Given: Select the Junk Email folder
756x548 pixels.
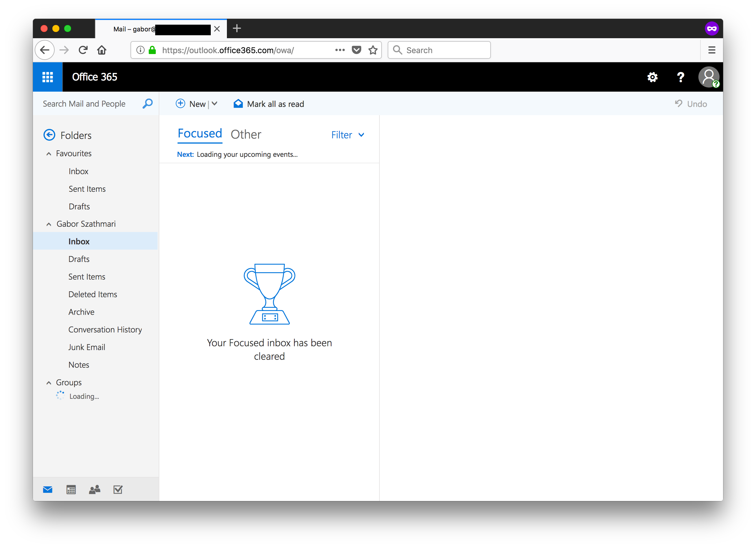Looking at the screenshot, I should pyautogui.click(x=86, y=347).
